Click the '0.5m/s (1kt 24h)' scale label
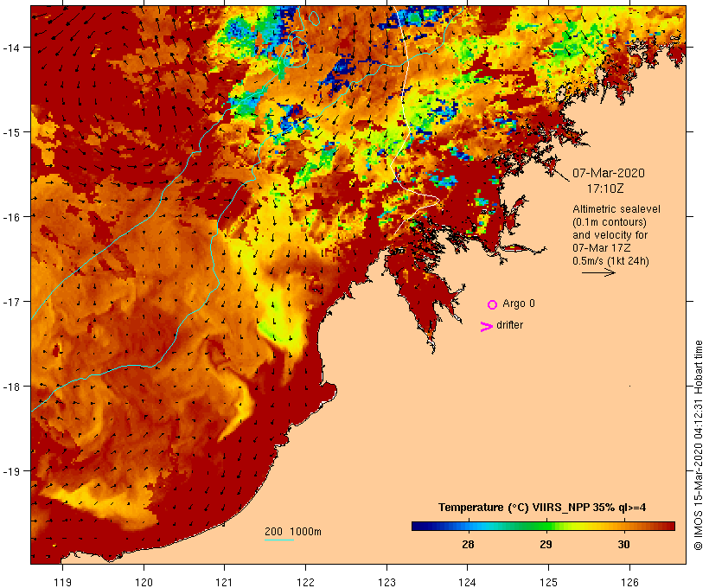709x588 pixels. [610, 261]
